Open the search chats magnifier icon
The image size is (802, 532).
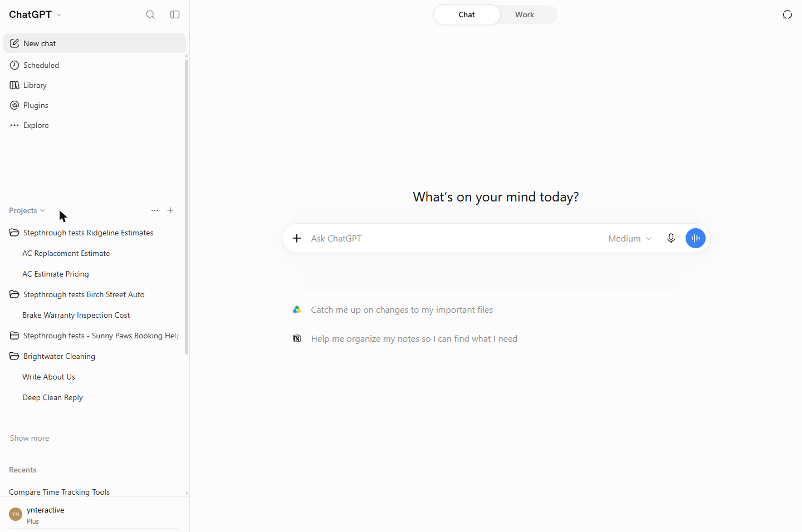point(150,14)
